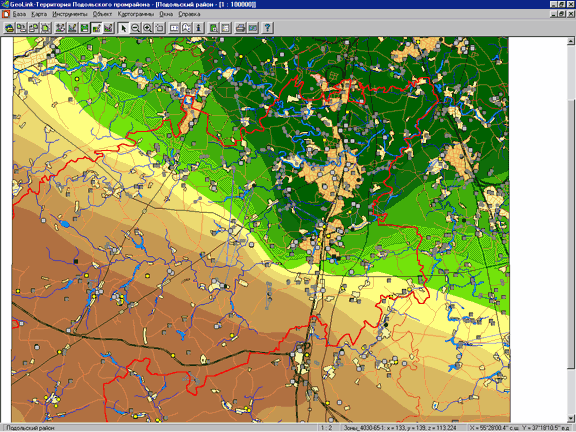576x432 pixels.
Task: Open the Картограммы menu
Action: pos(136,14)
